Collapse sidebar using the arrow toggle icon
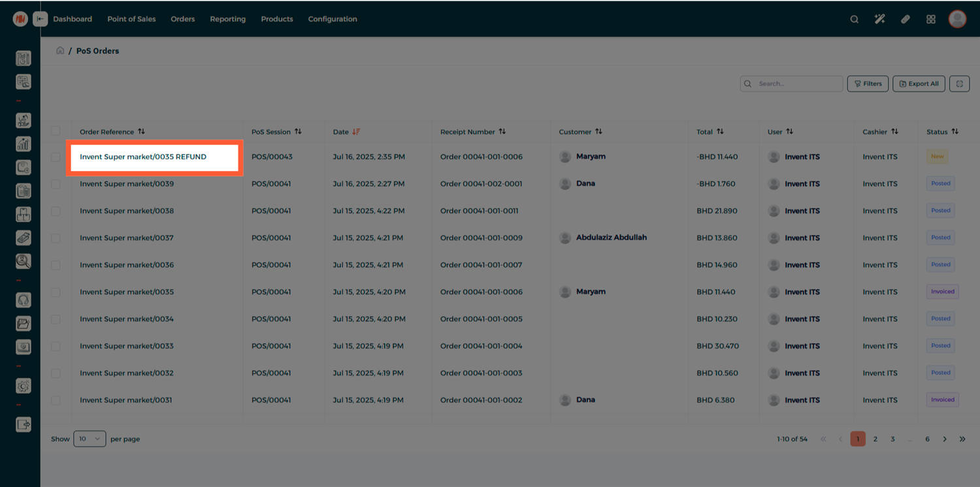980x487 pixels. (x=41, y=19)
